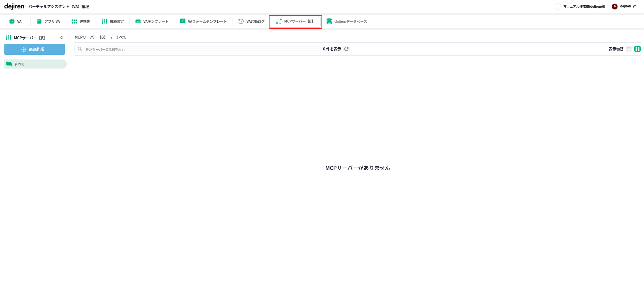
Task: Switch to the アプリ VA tab
Action: tap(48, 21)
